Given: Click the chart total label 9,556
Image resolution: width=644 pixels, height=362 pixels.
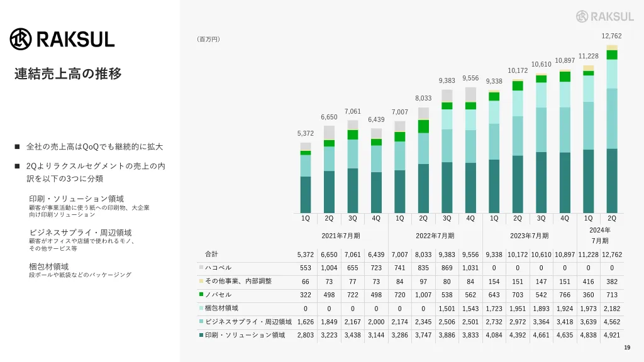Looking at the screenshot, I should [470, 78].
